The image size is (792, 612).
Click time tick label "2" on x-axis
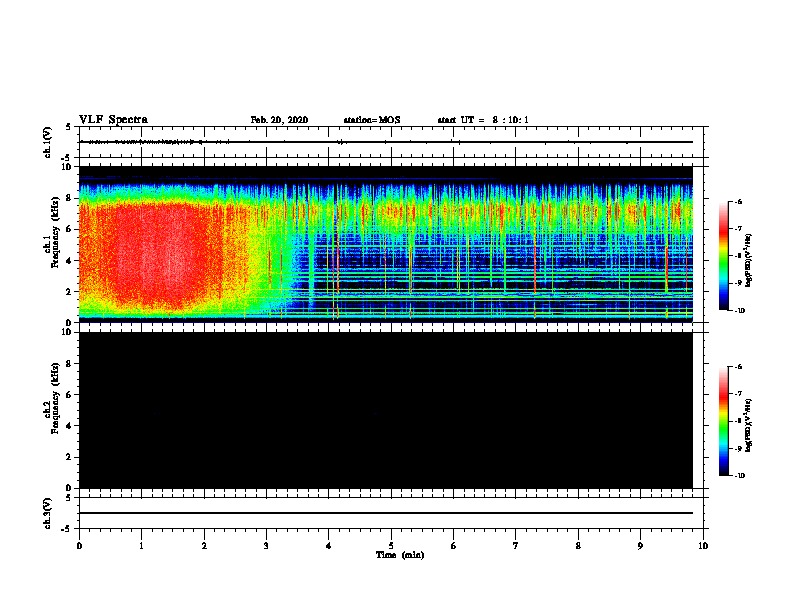tap(204, 546)
